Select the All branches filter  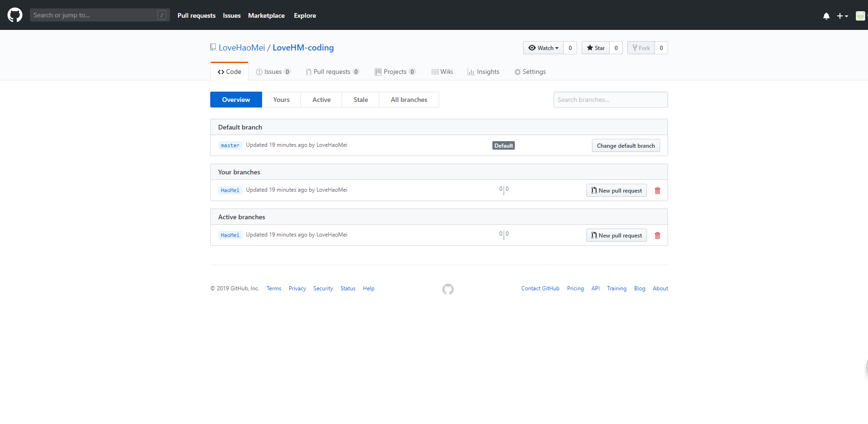tap(409, 100)
